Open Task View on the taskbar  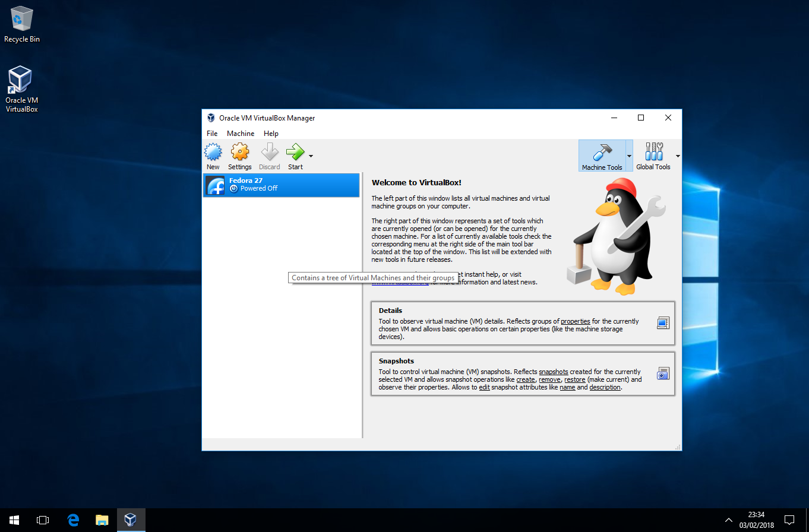coord(43,520)
